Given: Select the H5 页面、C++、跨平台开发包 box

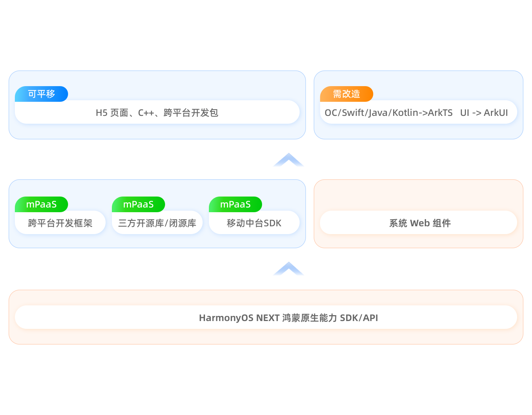Looking at the screenshot, I should (x=157, y=112).
